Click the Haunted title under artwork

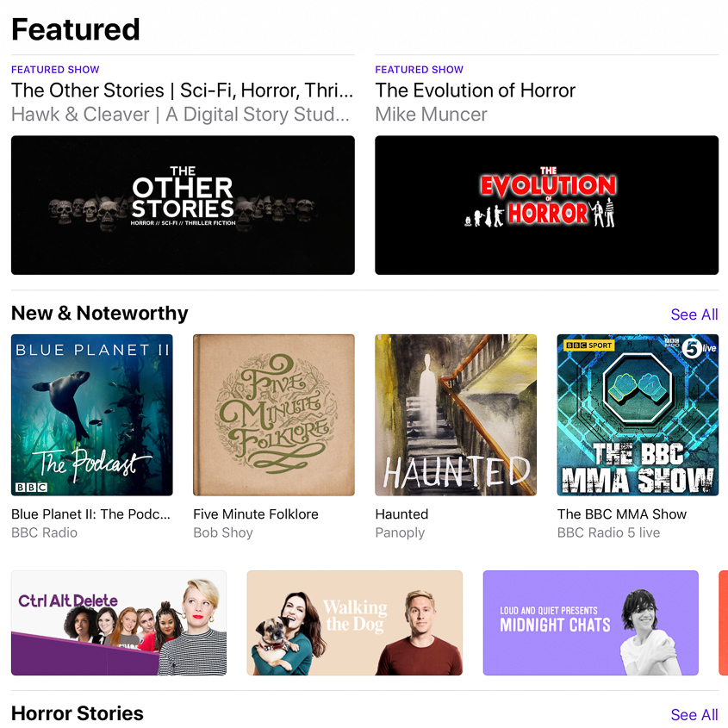tap(401, 514)
